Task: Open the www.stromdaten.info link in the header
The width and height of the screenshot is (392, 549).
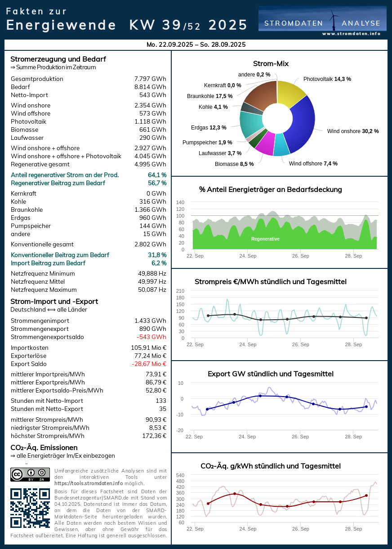Action: [351, 34]
